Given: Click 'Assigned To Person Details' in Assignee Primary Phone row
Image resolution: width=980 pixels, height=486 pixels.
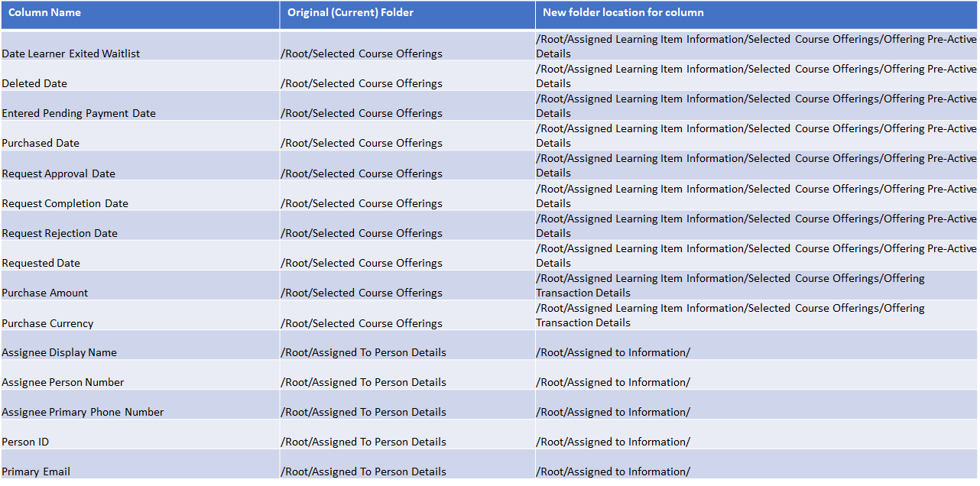Looking at the screenshot, I should (407, 404).
